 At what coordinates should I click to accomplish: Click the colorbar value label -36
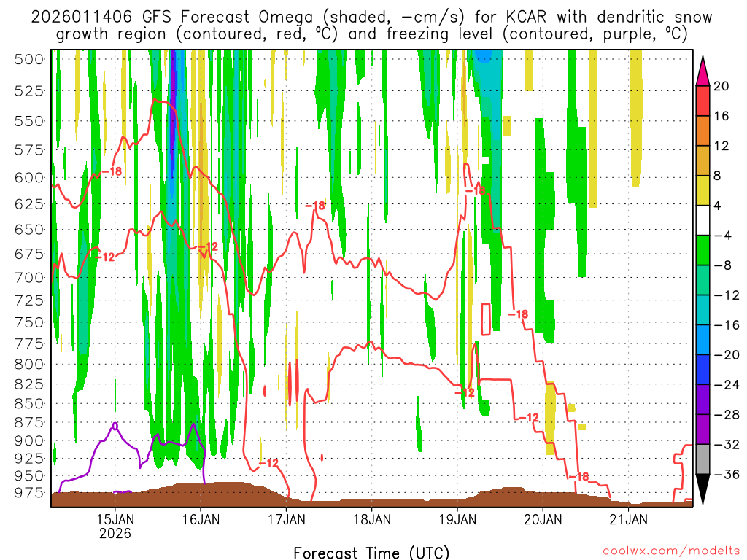click(x=726, y=474)
